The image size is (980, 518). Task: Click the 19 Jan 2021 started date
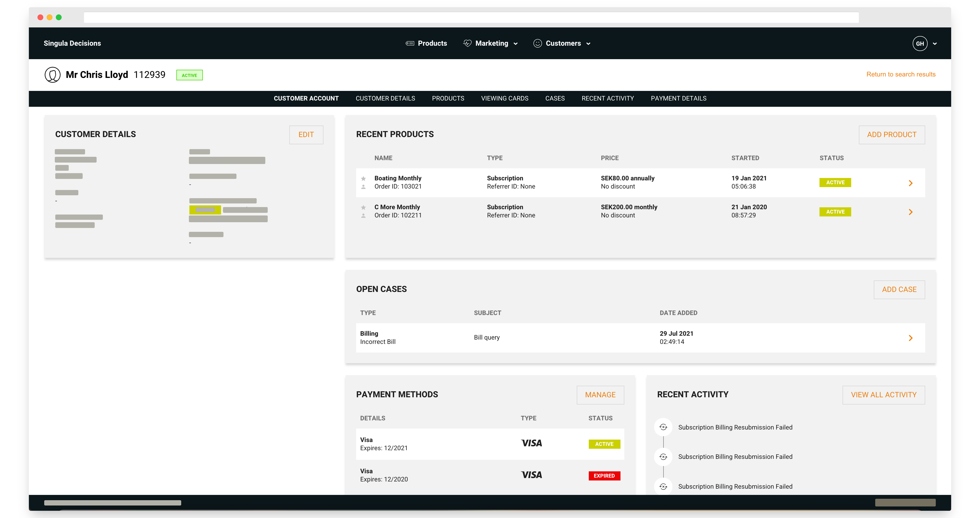pyautogui.click(x=749, y=178)
